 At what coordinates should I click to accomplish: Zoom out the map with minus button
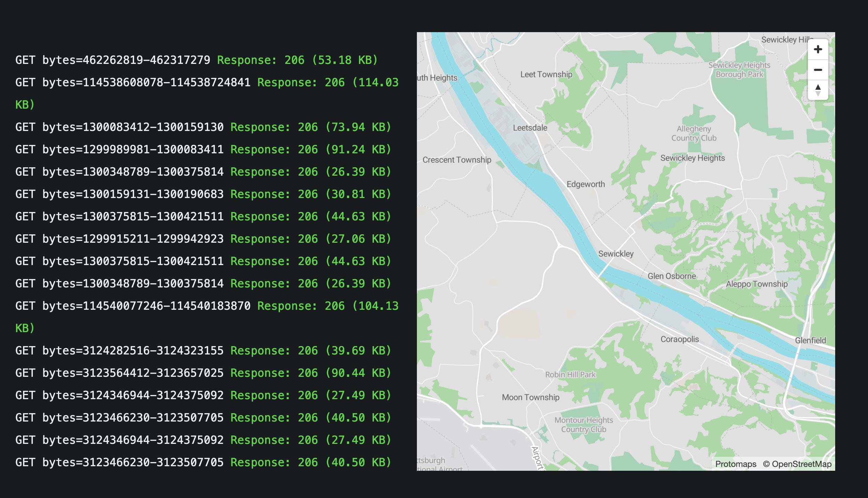coord(818,70)
